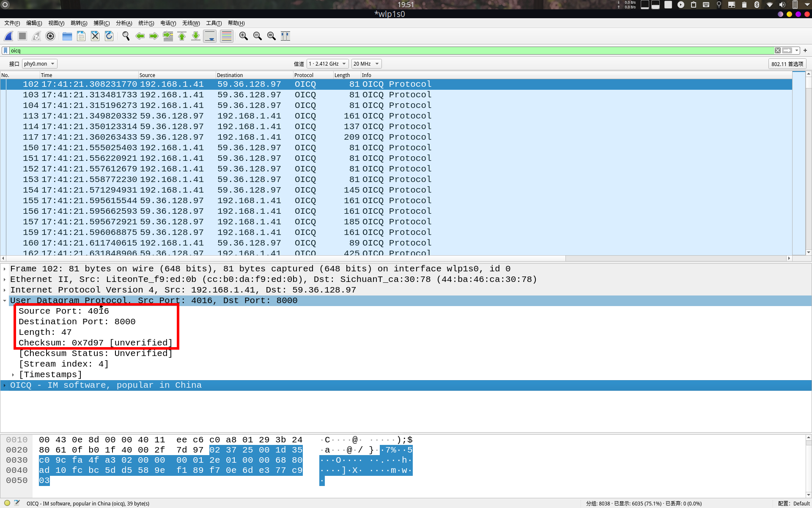
Task: Expand the Ethernet II tree node
Action: [5, 279]
